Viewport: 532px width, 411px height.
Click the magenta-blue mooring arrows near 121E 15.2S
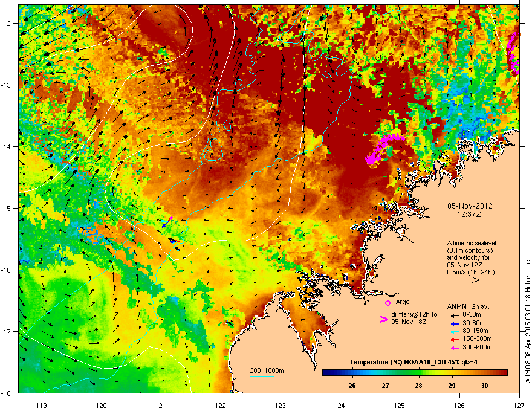click(x=167, y=222)
